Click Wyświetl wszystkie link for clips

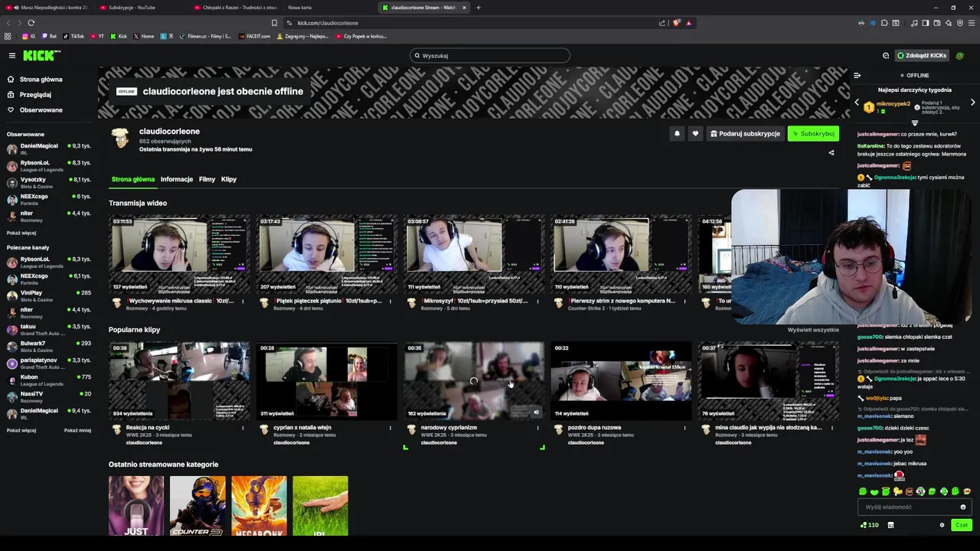click(813, 330)
